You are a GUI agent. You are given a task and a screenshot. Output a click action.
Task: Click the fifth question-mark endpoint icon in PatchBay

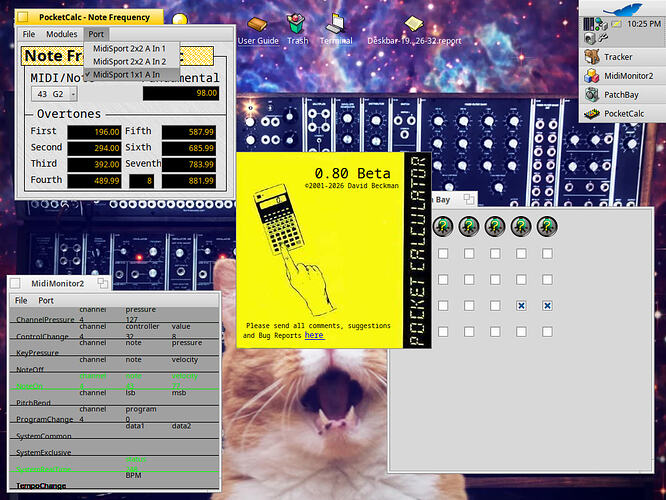click(547, 226)
